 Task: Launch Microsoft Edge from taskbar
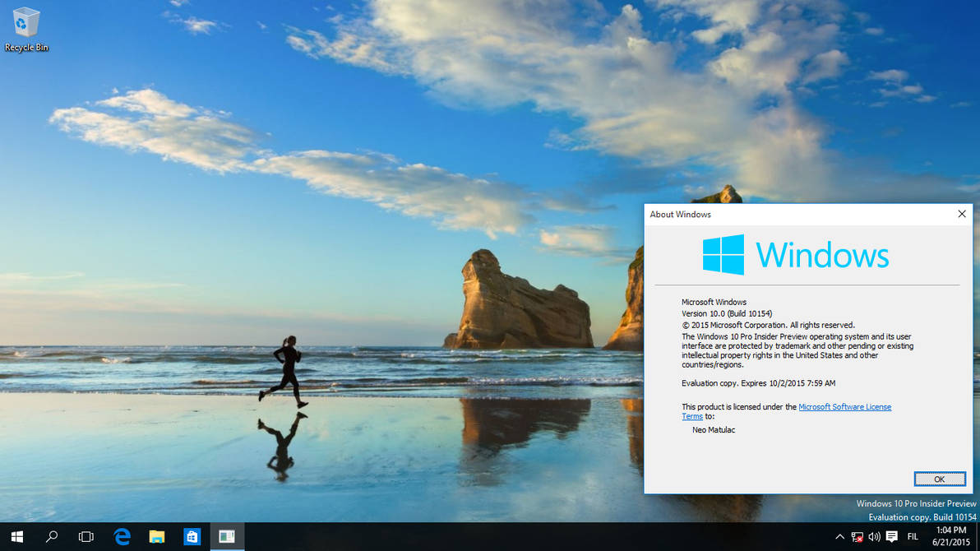[x=122, y=537]
